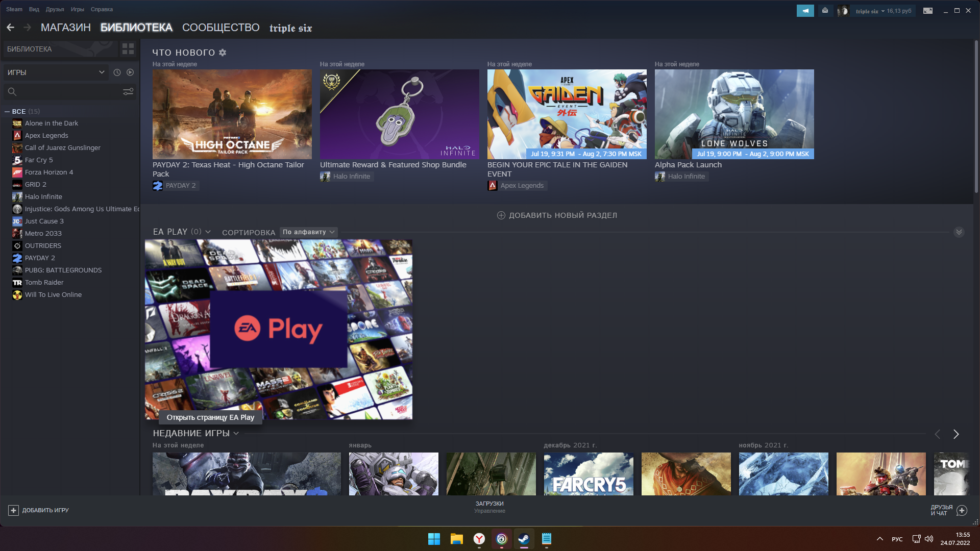
Task: Open the Apex Legends news tag
Action: (517, 186)
